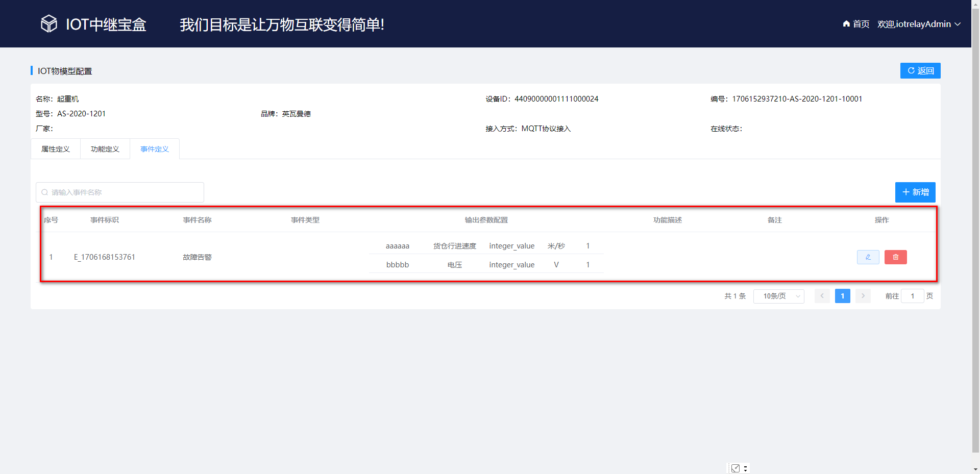
Task: Click the 返回 button
Action: (x=920, y=70)
